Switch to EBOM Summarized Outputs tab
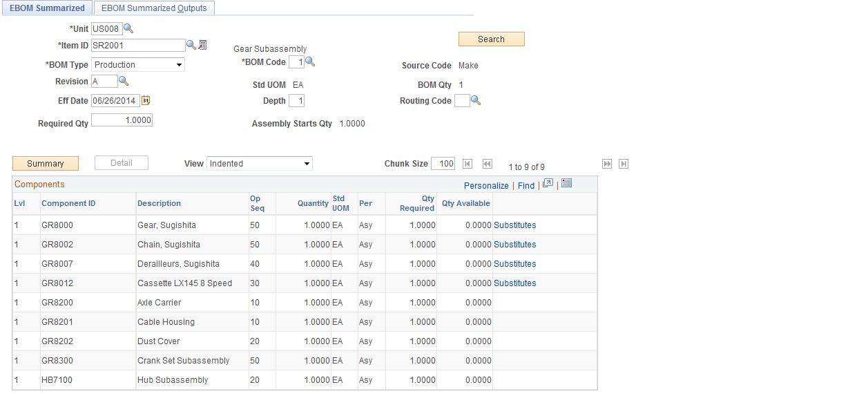Image resolution: width=868 pixels, height=396 pixels. coord(154,8)
